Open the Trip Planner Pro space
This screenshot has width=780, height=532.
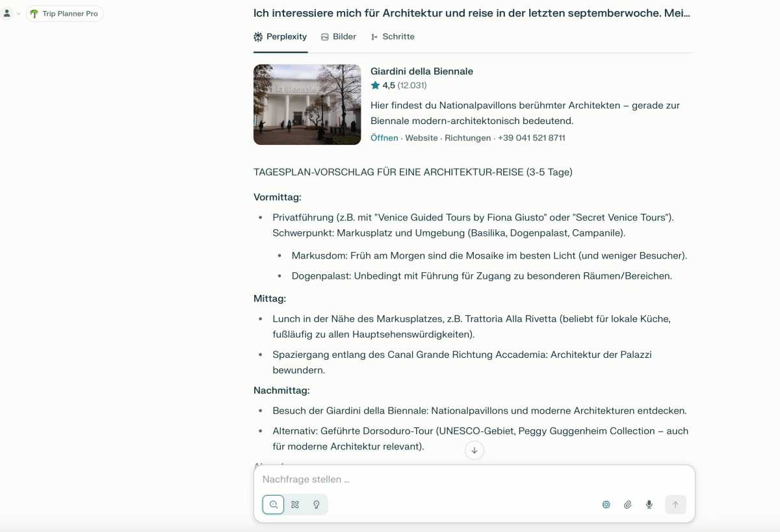click(x=64, y=14)
